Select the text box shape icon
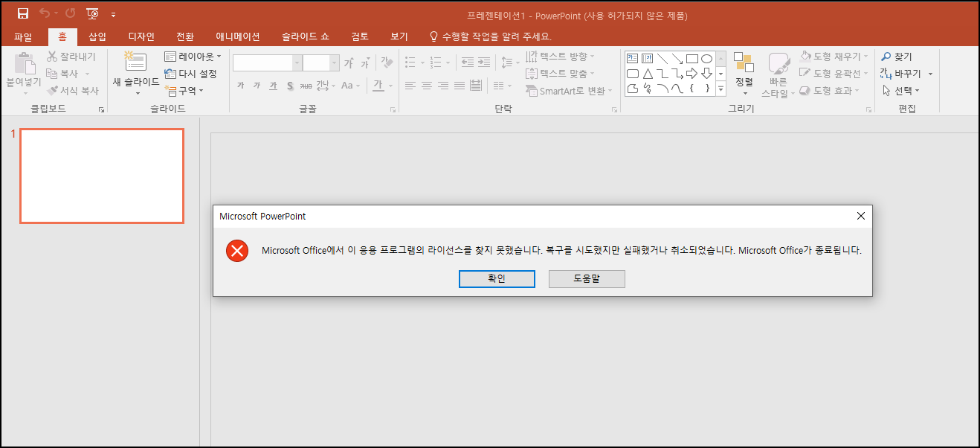 tap(633, 58)
